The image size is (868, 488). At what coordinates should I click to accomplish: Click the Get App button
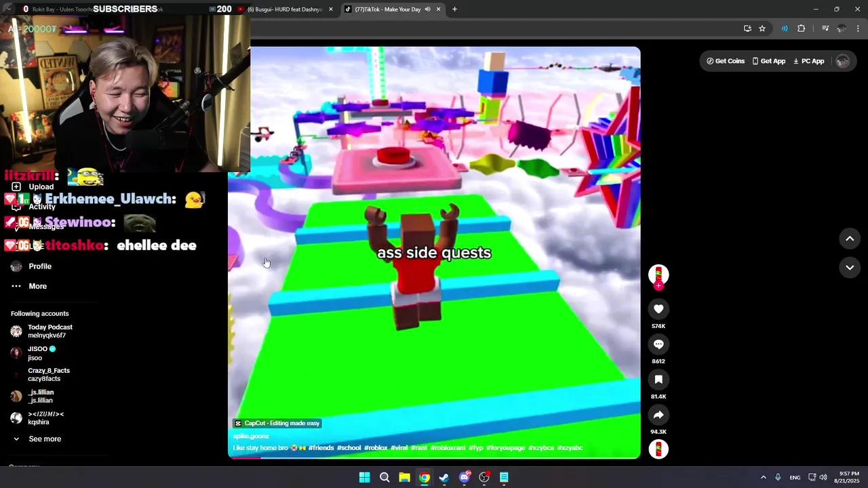pyautogui.click(x=768, y=61)
